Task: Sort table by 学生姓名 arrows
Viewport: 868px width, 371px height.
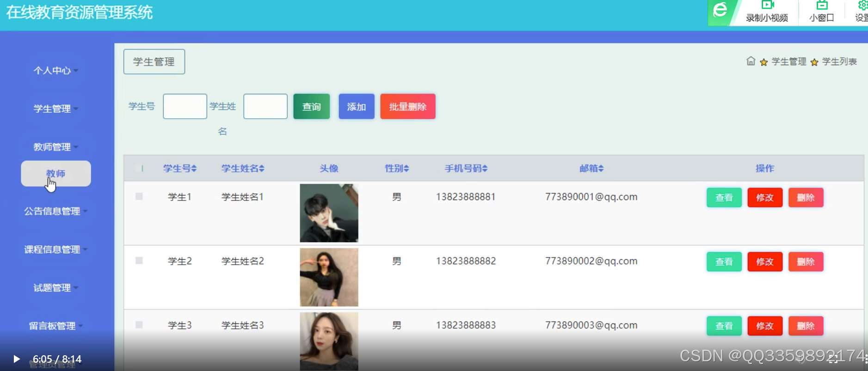Action: [x=262, y=169]
